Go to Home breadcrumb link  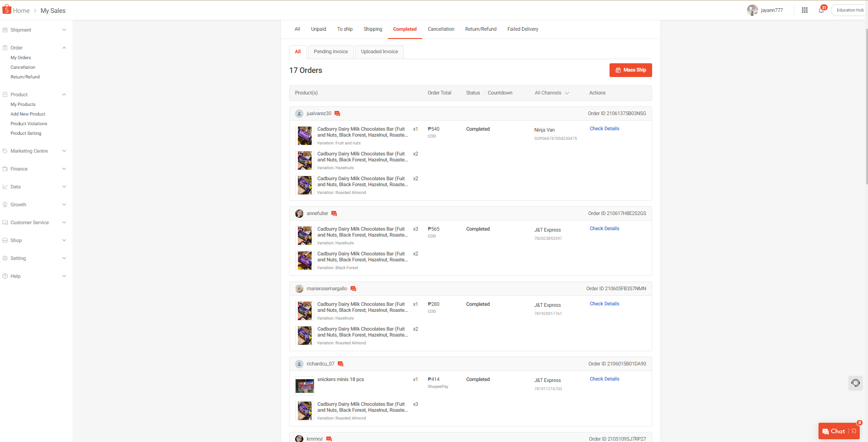pos(21,11)
